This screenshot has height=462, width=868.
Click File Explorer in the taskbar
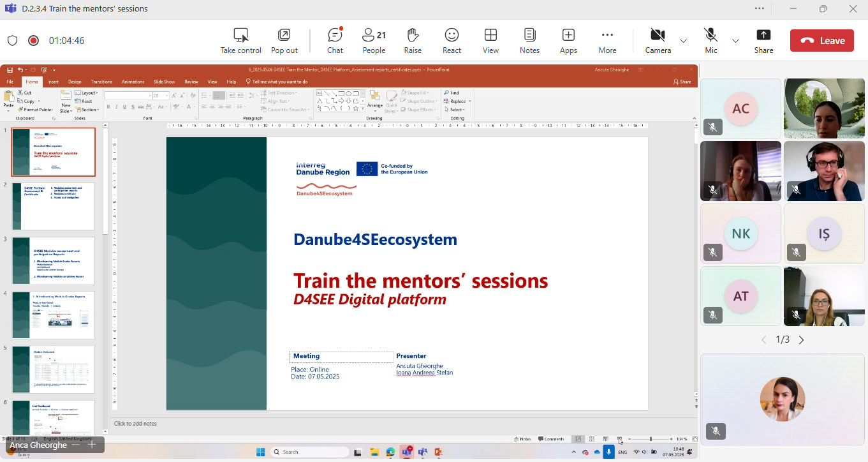[374, 452]
